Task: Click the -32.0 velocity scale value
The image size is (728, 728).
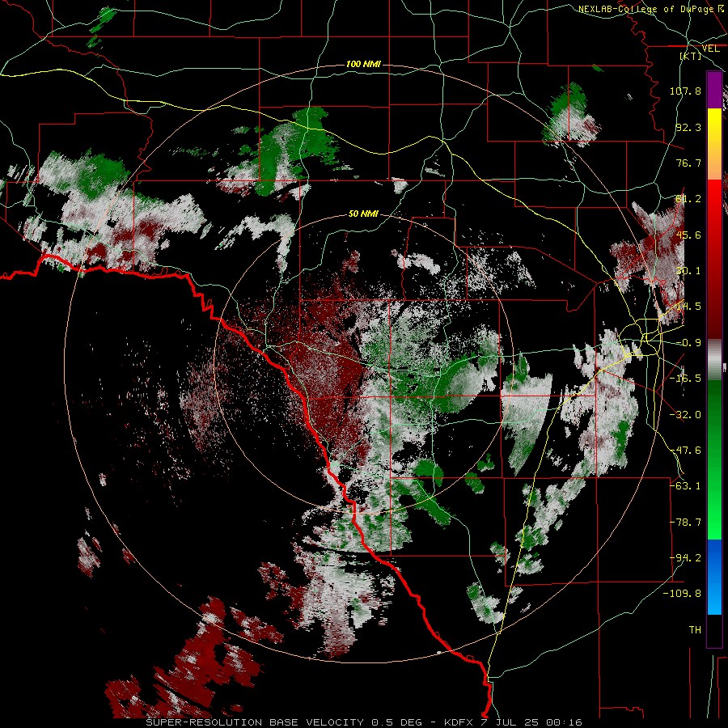Action: click(685, 415)
